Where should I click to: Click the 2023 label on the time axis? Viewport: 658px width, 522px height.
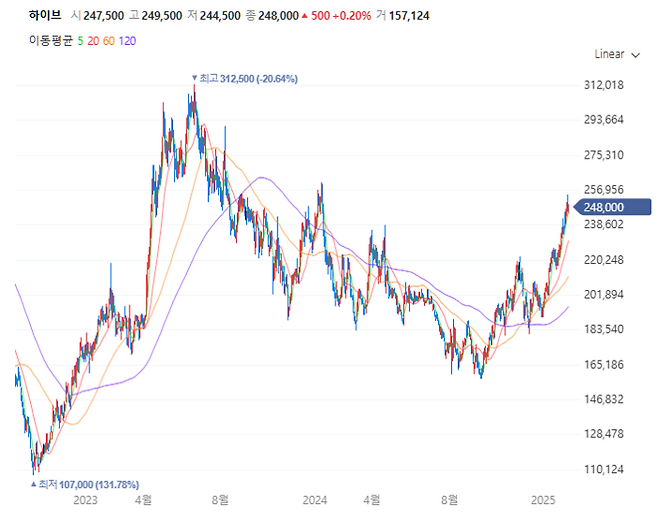[x=86, y=498]
